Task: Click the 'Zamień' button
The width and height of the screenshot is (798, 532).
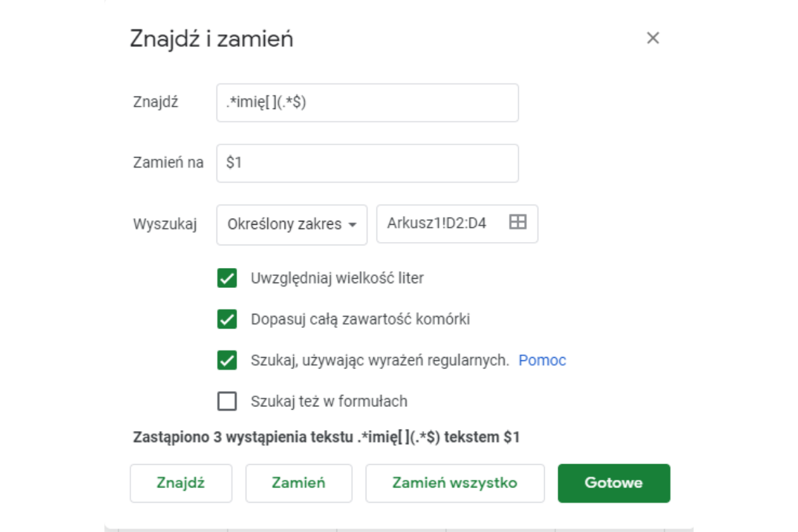Action: coord(299,483)
